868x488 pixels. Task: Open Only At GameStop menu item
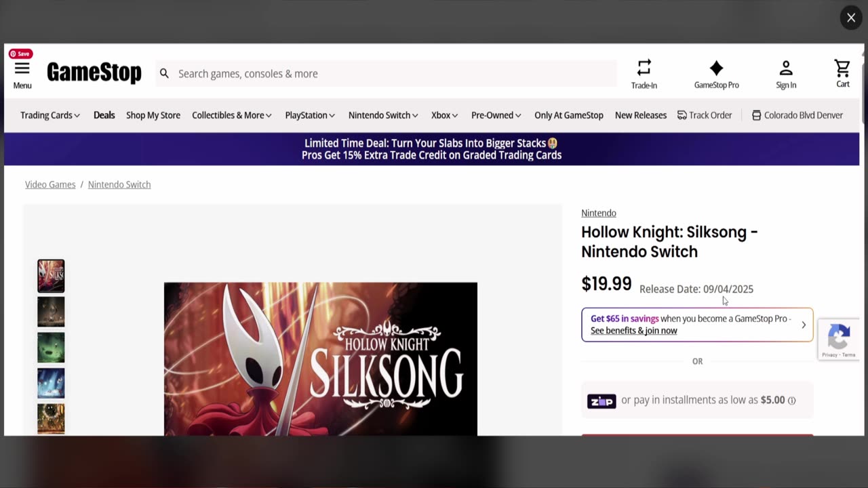pyautogui.click(x=569, y=115)
